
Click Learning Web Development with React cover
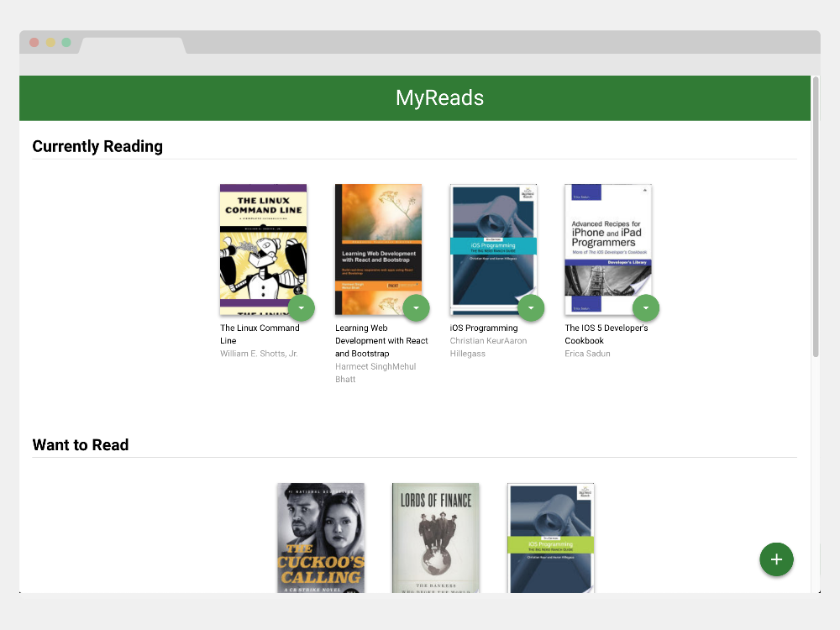point(378,249)
